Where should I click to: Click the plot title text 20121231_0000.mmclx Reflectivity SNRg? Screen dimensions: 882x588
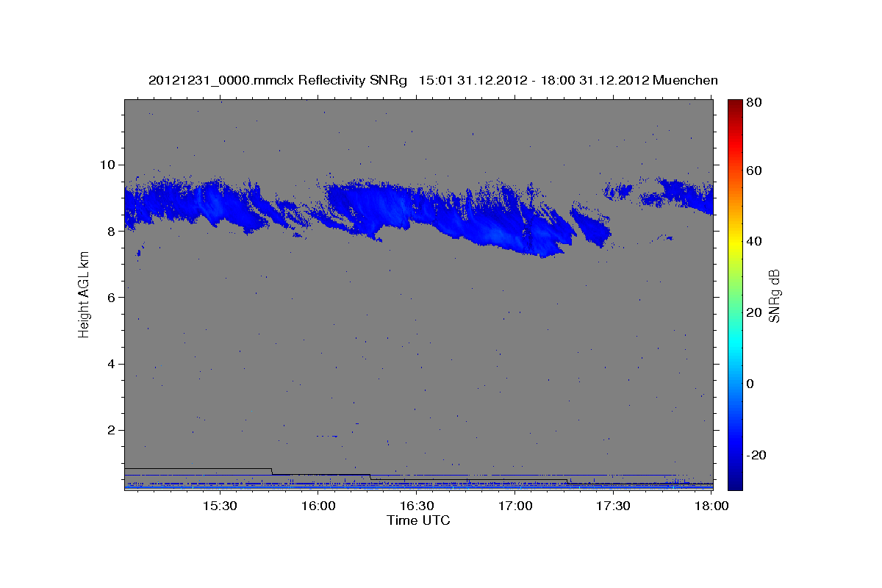[x=277, y=80]
